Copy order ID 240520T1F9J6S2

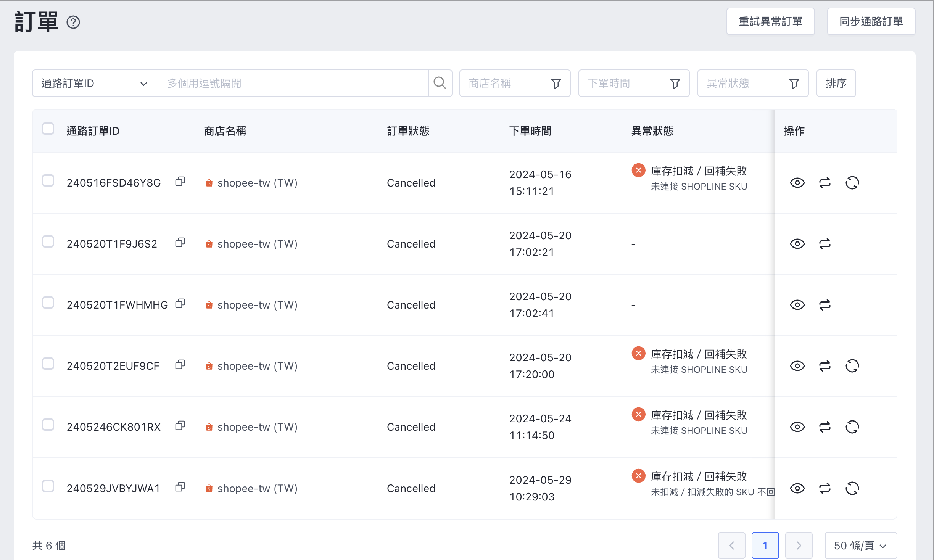(x=180, y=243)
